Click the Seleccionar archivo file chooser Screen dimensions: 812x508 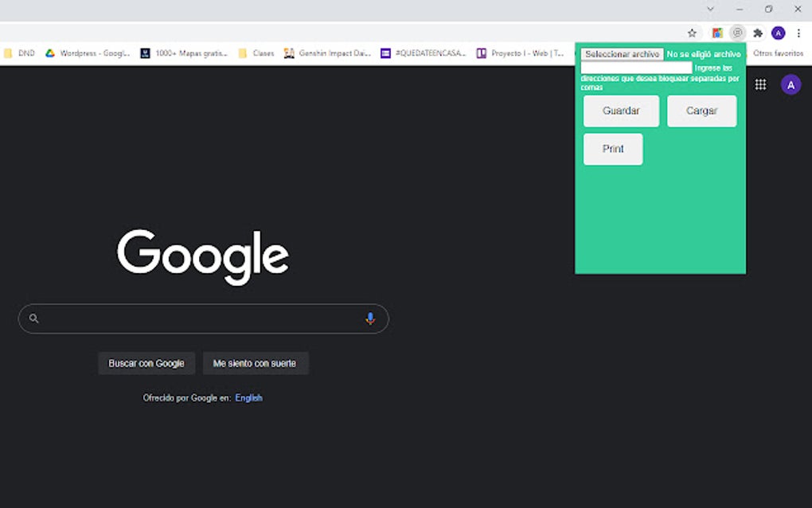click(x=622, y=54)
